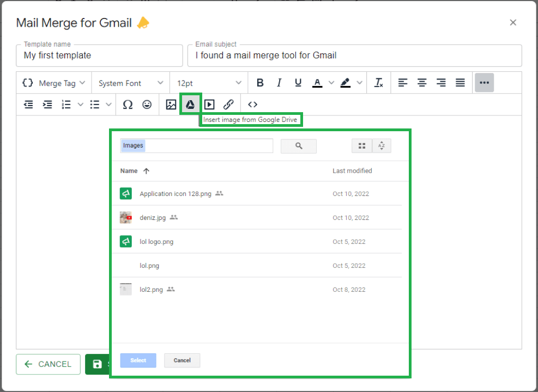
Task: Select the deniz.jpg file row
Action: (x=257, y=218)
